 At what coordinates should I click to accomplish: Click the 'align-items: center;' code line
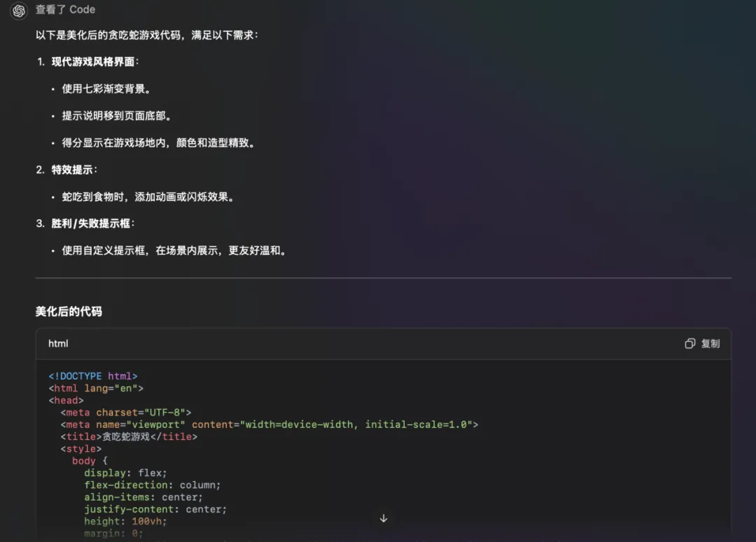coord(143,496)
